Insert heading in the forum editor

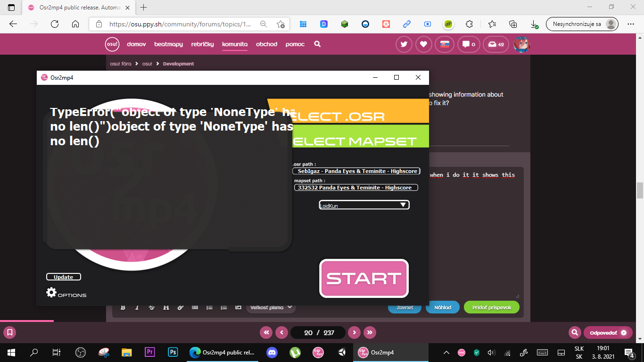tap(166, 307)
